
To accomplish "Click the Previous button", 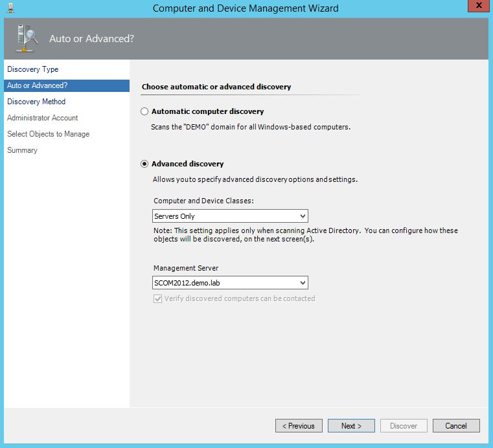I will click(x=299, y=425).
